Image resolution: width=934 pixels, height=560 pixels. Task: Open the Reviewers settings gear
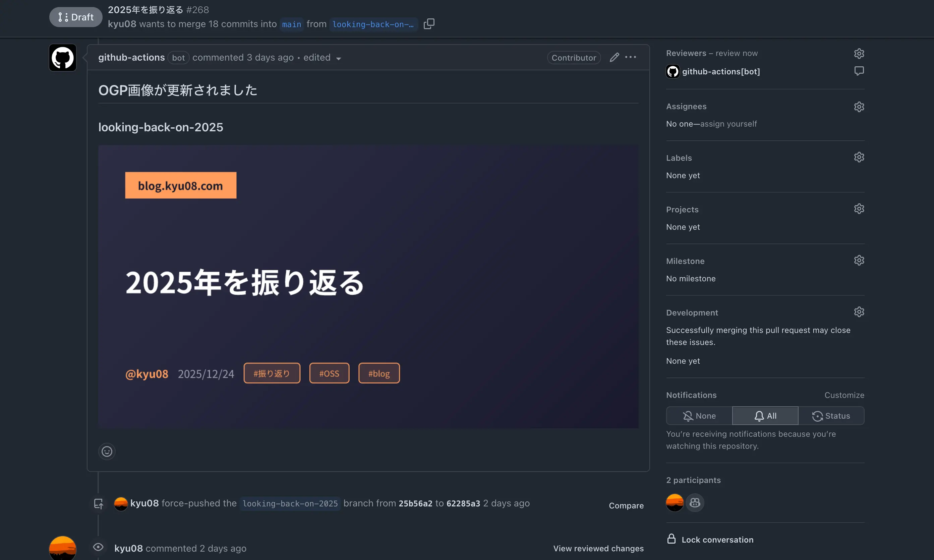point(859,53)
